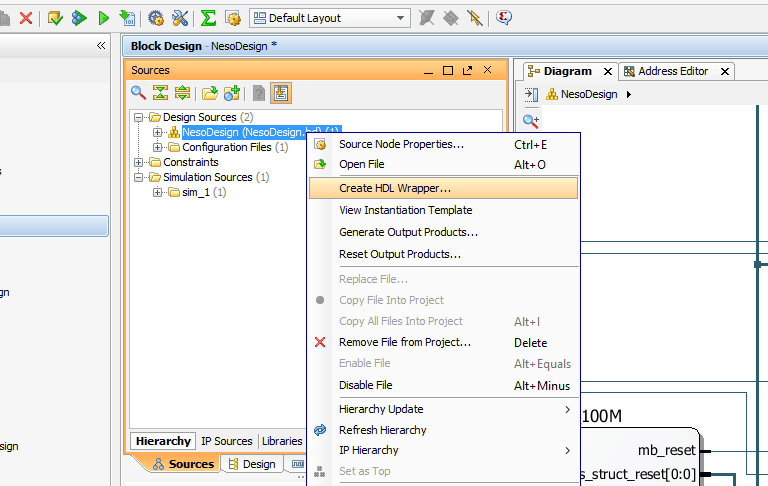Image resolution: width=768 pixels, height=486 pixels.
Task: Open the Default Layout dropdown
Action: [x=330, y=18]
